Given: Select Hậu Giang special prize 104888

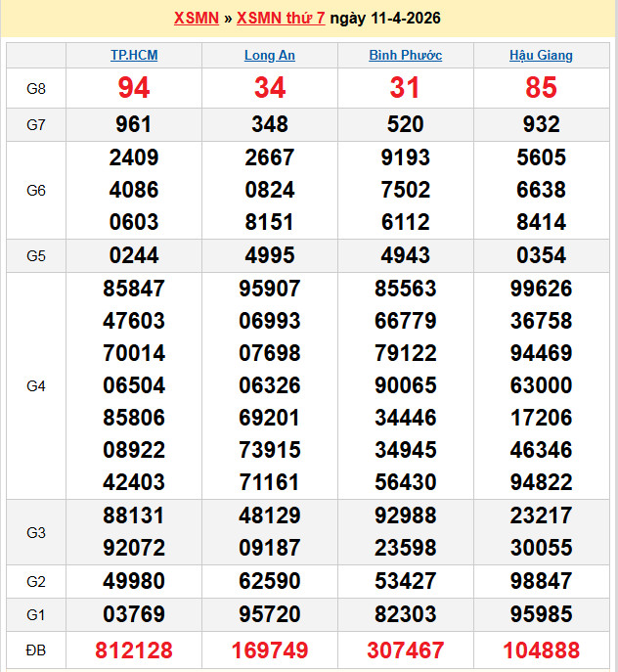Looking at the screenshot, I should 541,650.
